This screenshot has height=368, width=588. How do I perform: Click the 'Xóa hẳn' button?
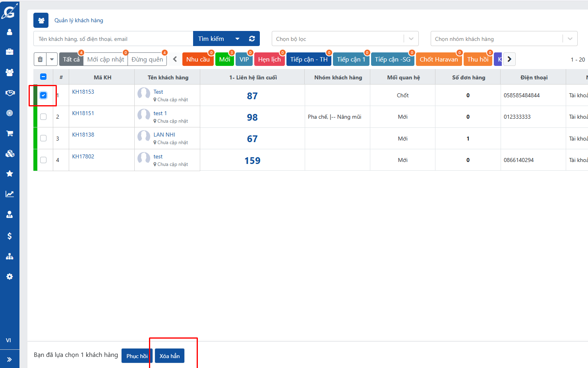[170, 356]
